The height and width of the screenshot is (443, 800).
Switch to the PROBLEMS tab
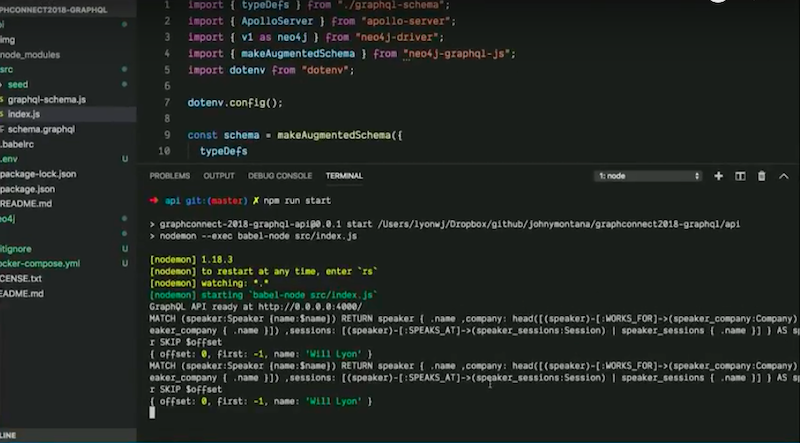pos(169,176)
